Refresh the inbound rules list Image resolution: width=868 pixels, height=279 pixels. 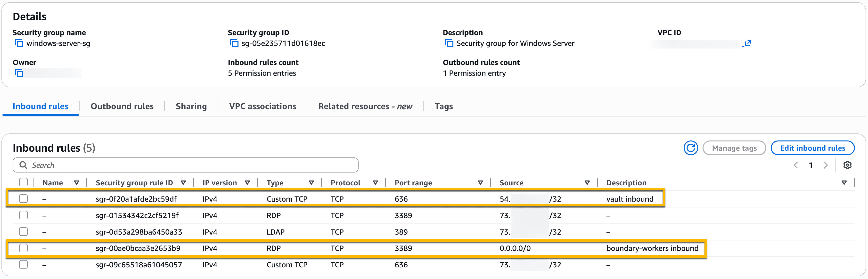tap(691, 148)
